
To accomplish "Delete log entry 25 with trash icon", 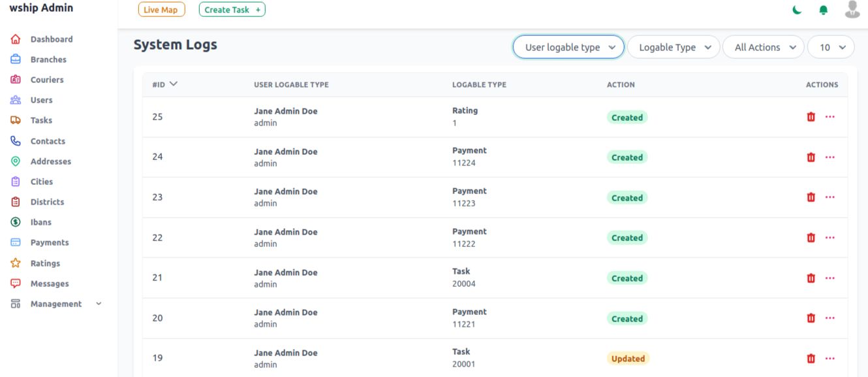I will click(x=811, y=117).
